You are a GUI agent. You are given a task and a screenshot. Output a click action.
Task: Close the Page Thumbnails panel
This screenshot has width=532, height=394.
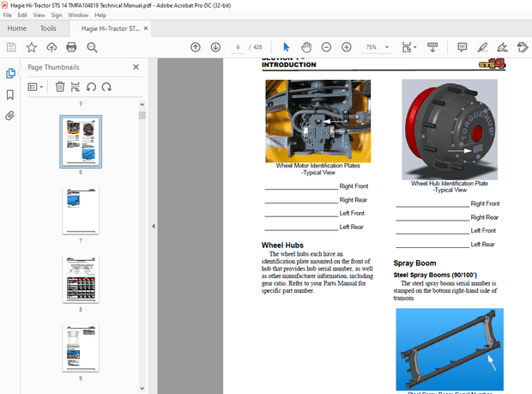coord(136,67)
